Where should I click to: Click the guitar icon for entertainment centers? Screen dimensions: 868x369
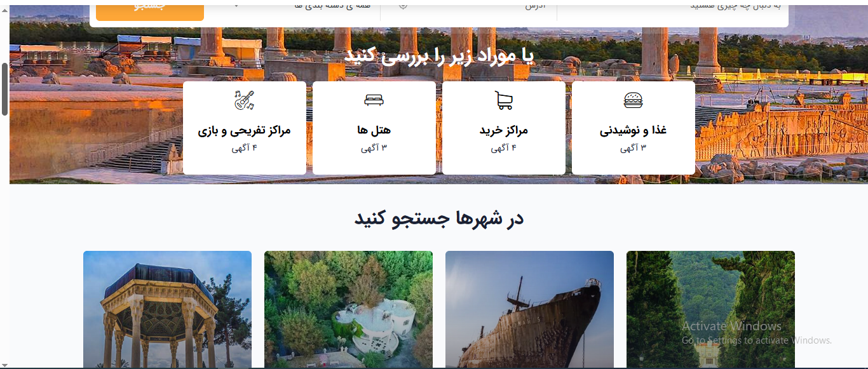(x=244, y=100)
